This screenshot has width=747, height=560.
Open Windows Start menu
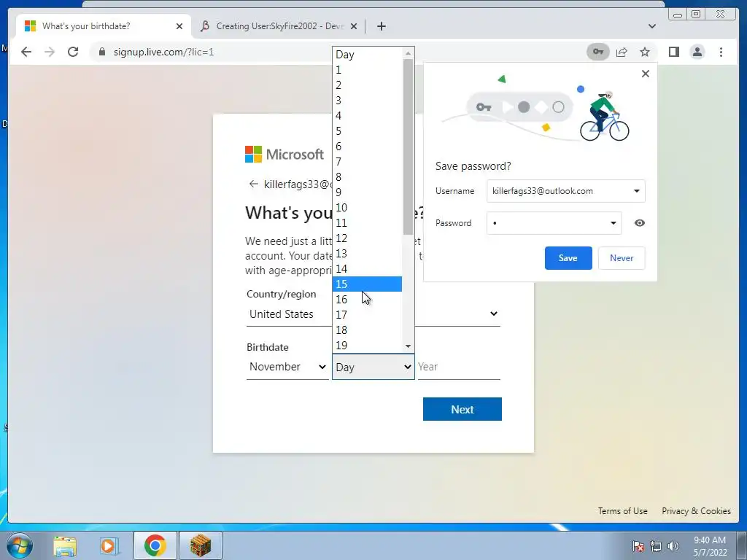20,545
